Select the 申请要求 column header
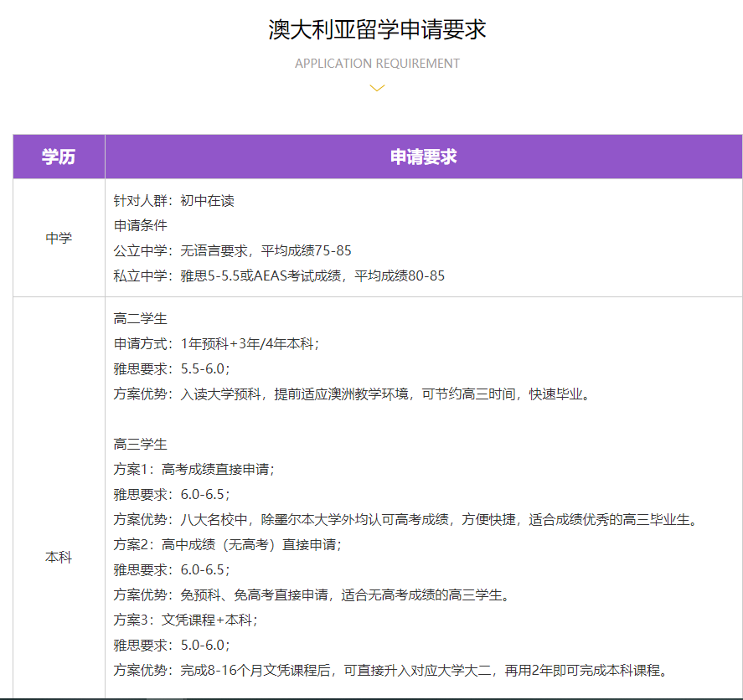 point(421,157)
